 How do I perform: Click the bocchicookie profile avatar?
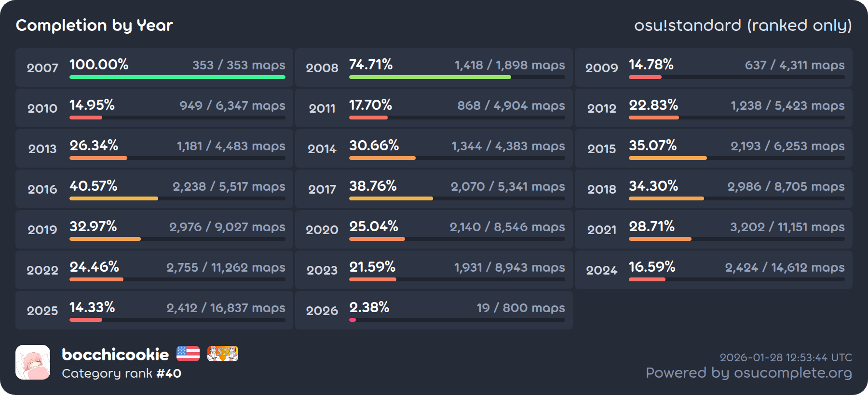click(33, 362)
